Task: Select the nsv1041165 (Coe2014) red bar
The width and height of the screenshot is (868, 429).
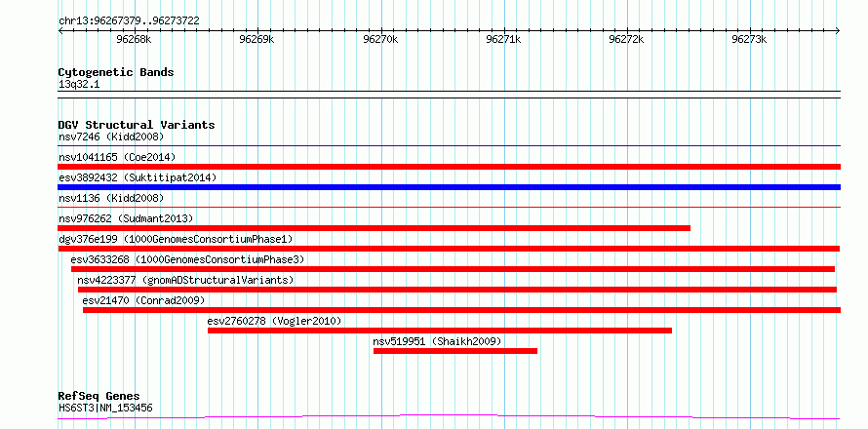Action: (x=449, y=167)
